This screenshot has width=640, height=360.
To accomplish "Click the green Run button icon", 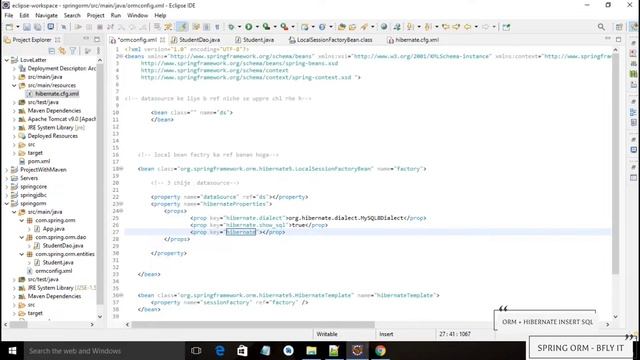I will coord(249,27).
